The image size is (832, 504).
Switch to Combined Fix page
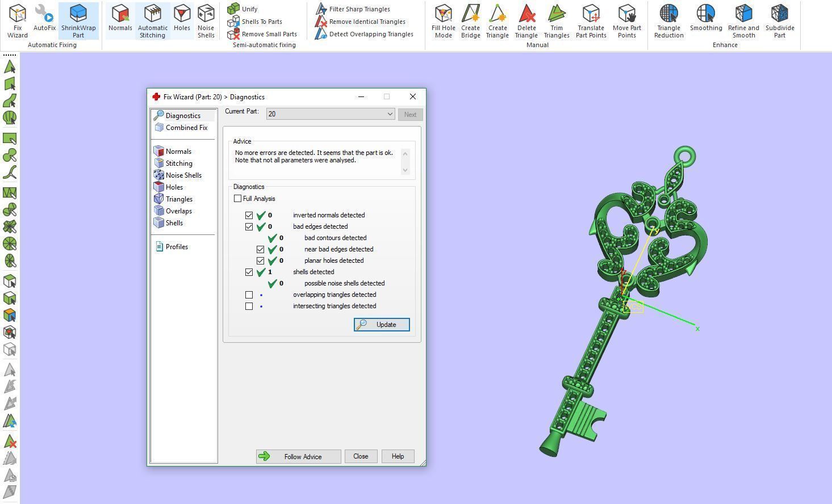point(186,128)
